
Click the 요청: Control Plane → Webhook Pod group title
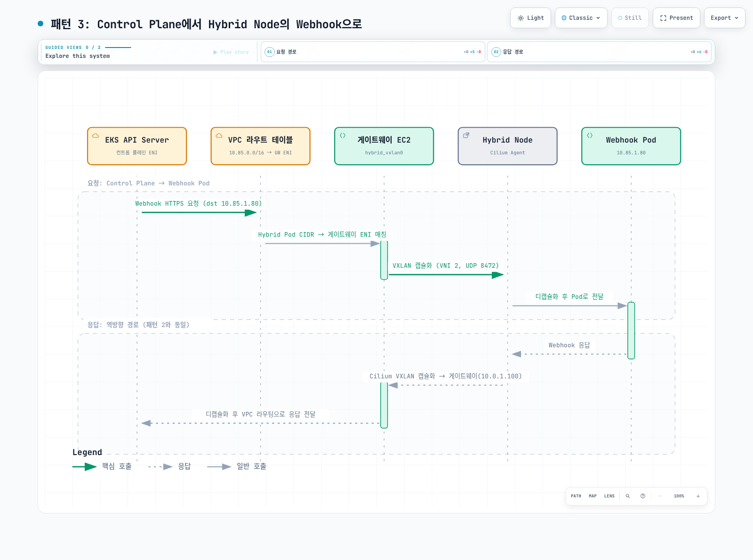[x=148, y=184]
